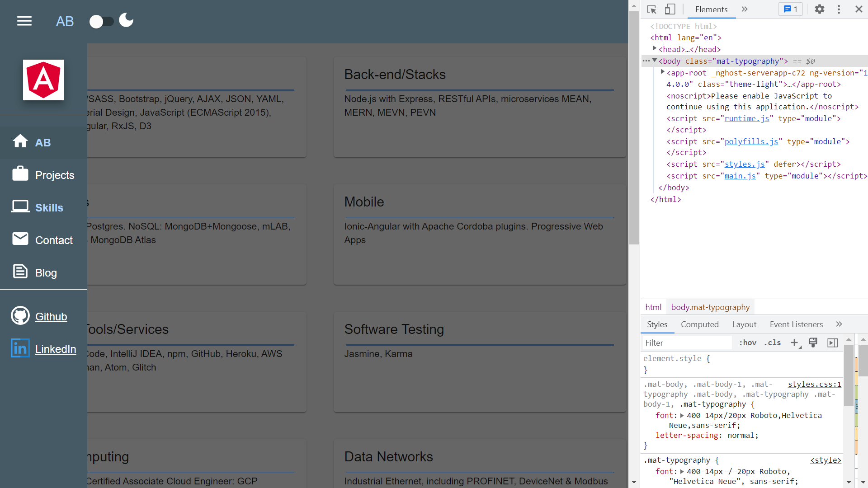
Task: Switch to the Computed tab
Action: pos(699,324)
